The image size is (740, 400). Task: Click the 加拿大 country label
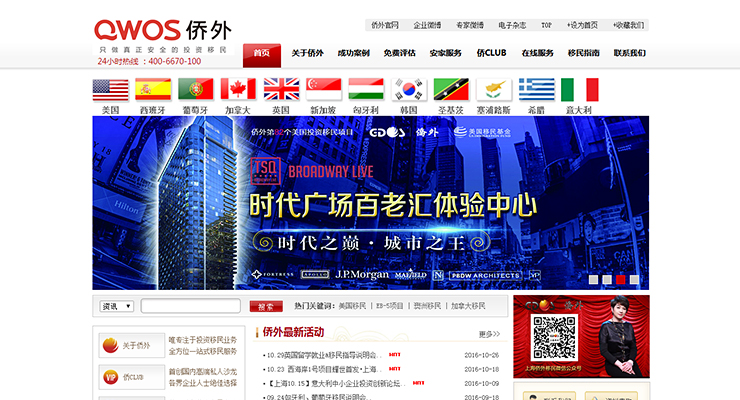pyautogui.click(x=238, y=110)
